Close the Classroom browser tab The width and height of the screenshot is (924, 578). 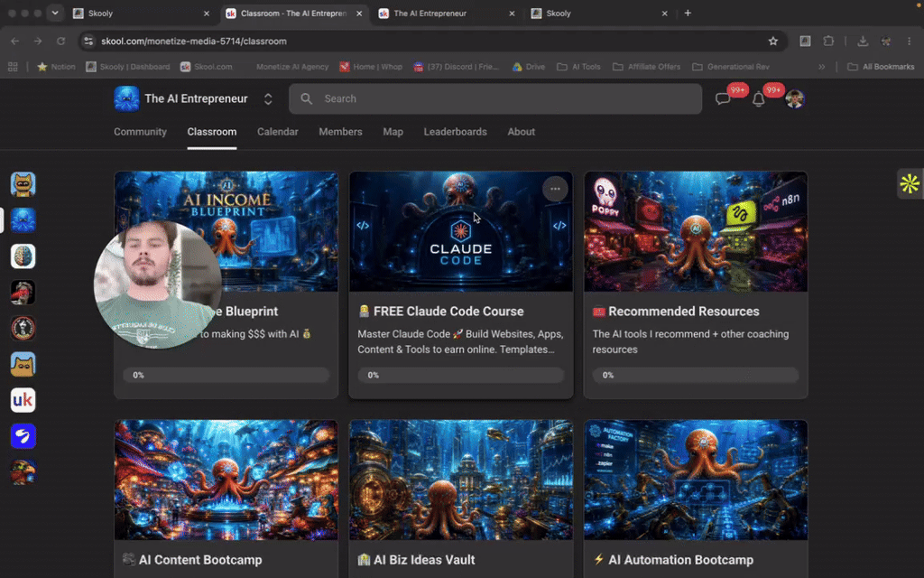(x=359, y=13)
